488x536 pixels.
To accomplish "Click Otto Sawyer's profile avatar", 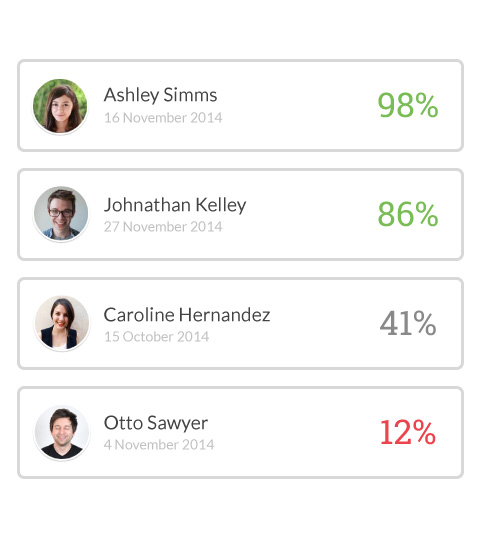I will click(62, 433).
